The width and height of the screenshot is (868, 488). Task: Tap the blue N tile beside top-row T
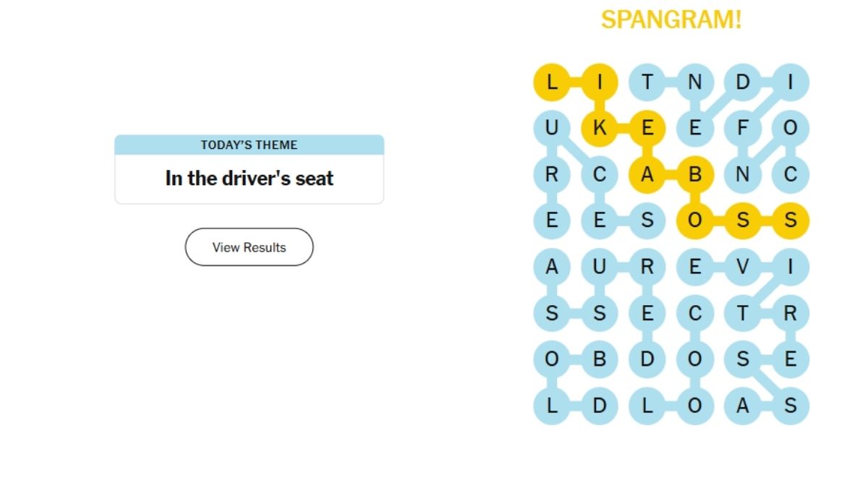pos(695,82)
